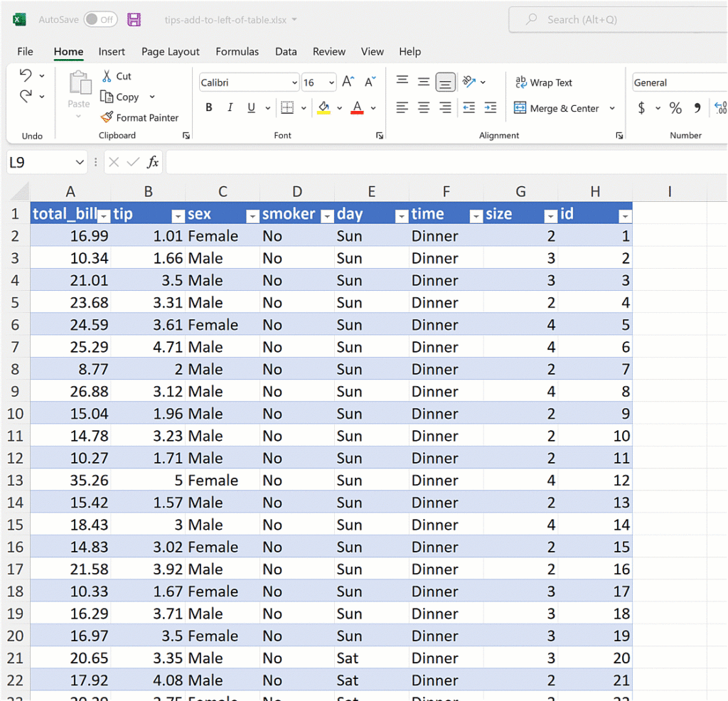728x701 pixels.
Task: Apply Accounting dollar number format
Action: coord(641,108)
